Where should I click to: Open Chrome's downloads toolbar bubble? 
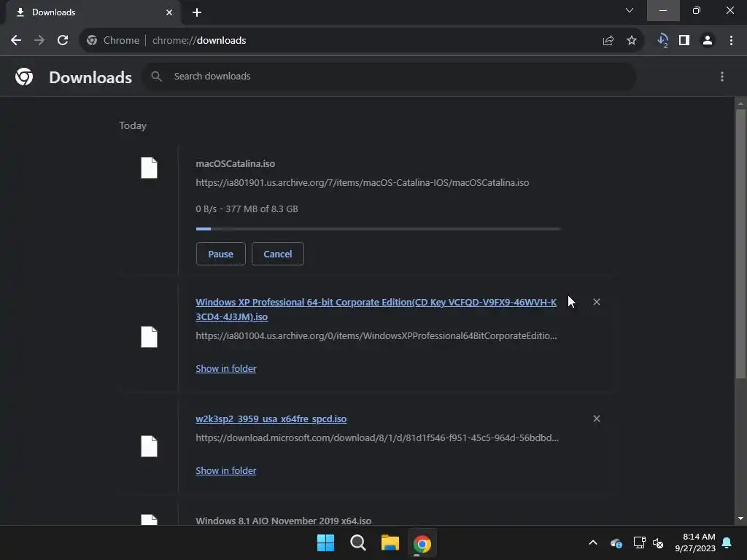point(662,41)
